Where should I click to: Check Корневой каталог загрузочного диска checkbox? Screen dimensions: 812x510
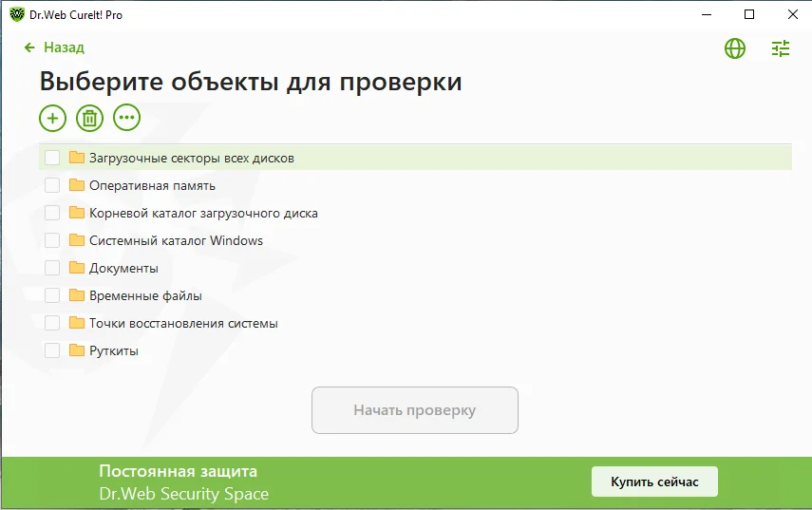(52, 213)
